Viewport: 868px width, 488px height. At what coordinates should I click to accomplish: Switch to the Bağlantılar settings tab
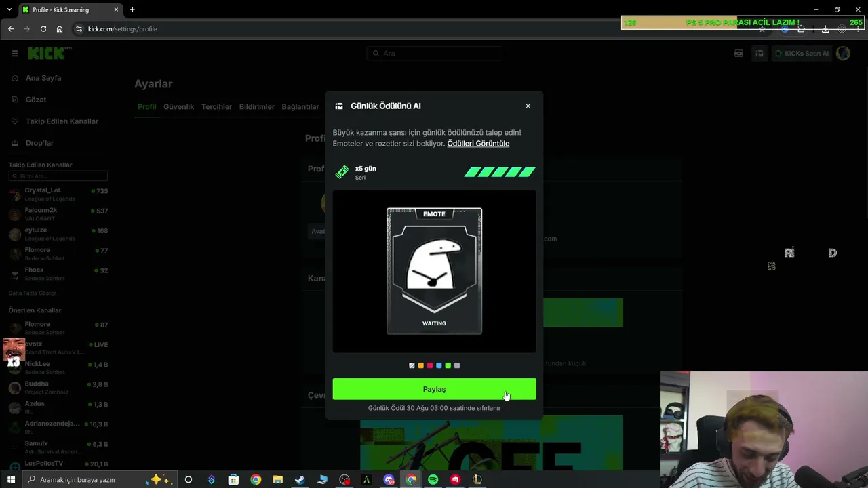[x=300, y=107]
